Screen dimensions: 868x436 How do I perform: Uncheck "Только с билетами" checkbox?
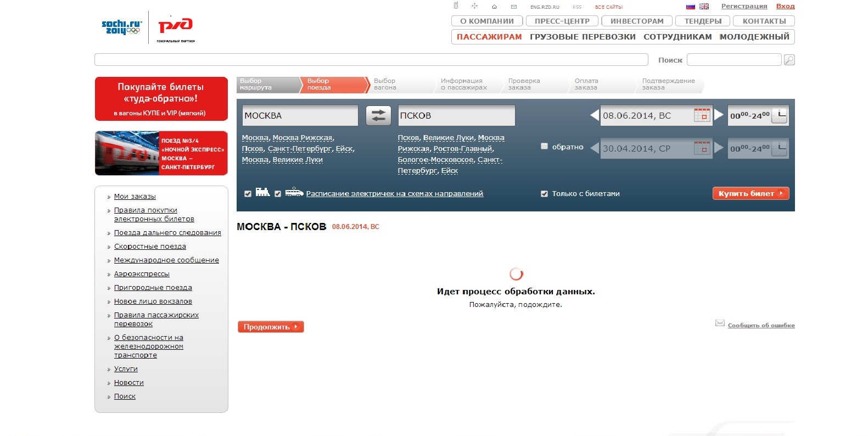(x=544, y=194)
